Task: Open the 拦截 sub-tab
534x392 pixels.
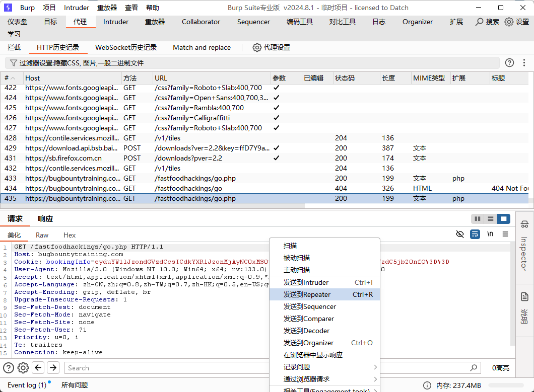Action: pos(14,47)
